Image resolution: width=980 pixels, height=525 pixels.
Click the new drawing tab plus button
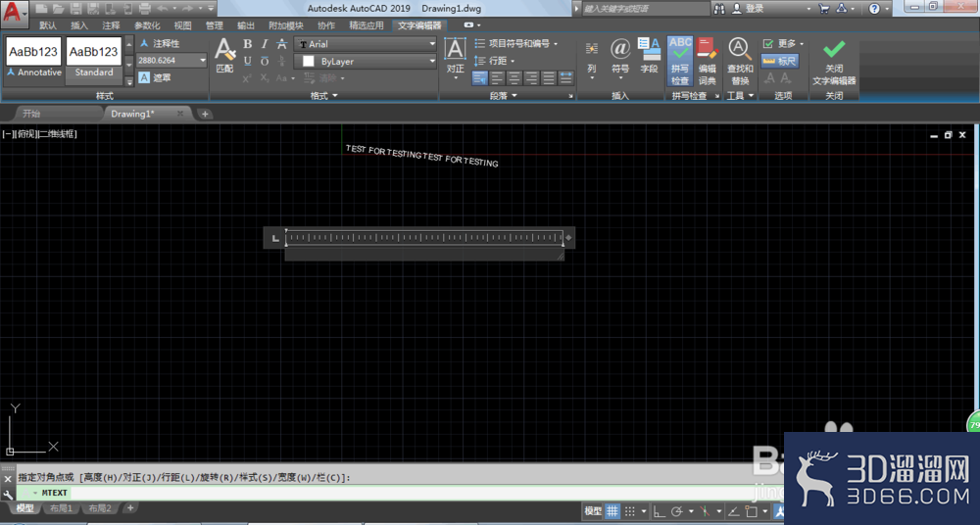tap(205, 114)
